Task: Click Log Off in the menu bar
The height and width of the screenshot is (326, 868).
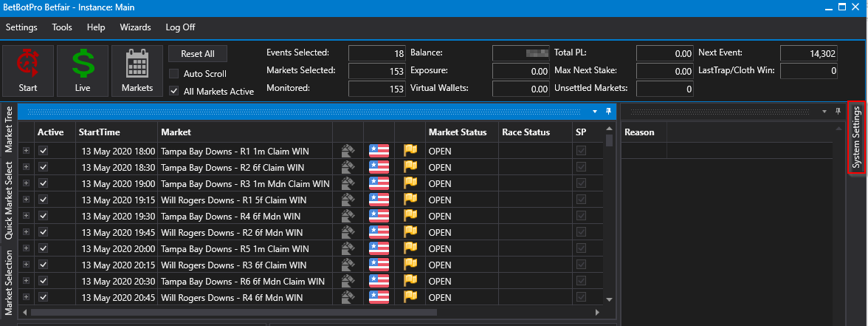Action: 180,27
